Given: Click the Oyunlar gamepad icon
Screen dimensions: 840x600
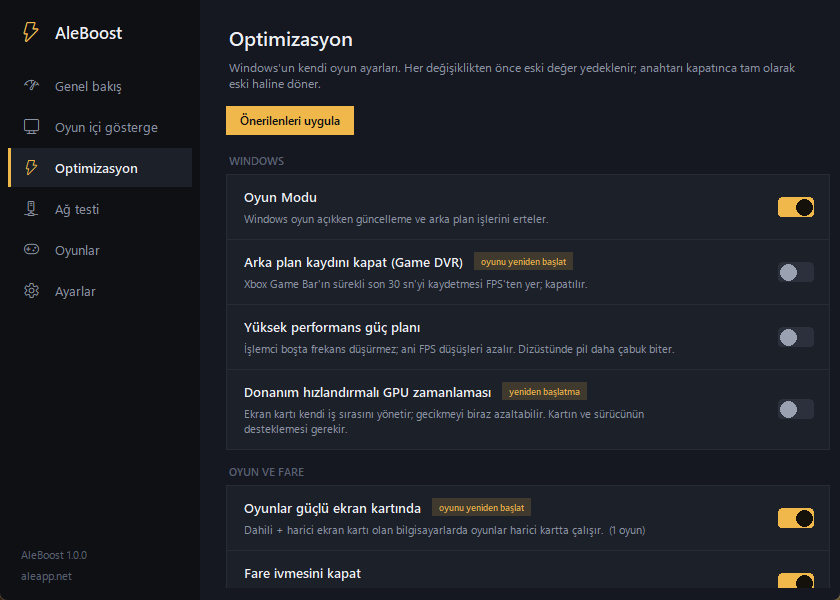Looking at the screenshot, I should pyautogui.click(x=31, y=250).
